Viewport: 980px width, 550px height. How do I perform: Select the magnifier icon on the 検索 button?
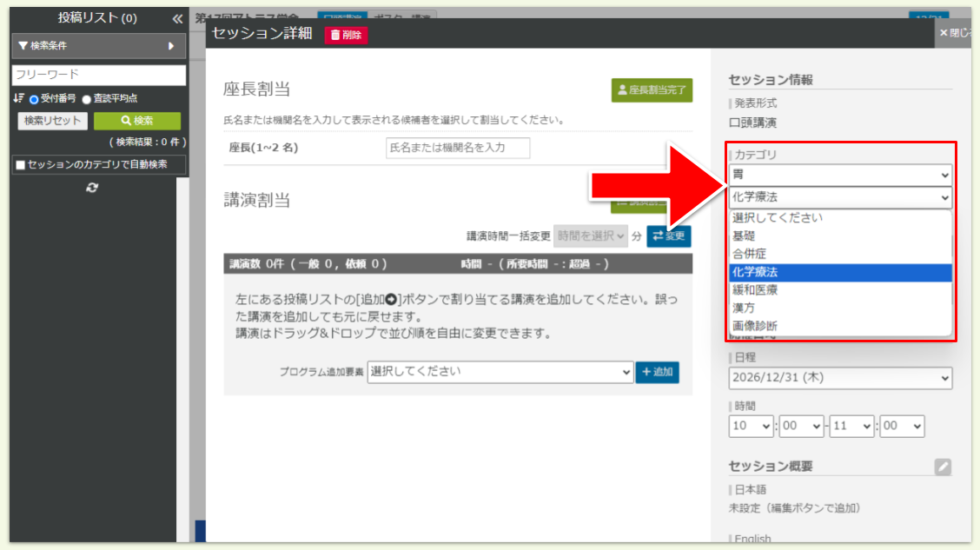127,119
